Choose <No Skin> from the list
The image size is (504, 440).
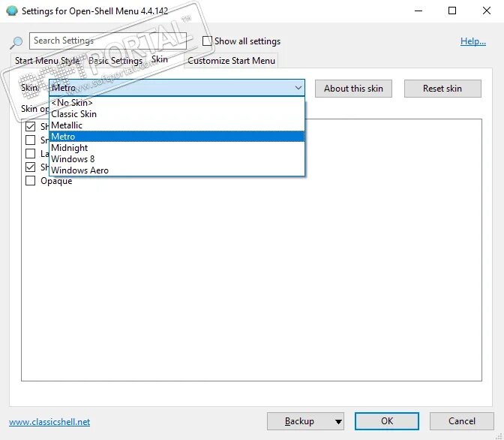(x=177, y=103)
